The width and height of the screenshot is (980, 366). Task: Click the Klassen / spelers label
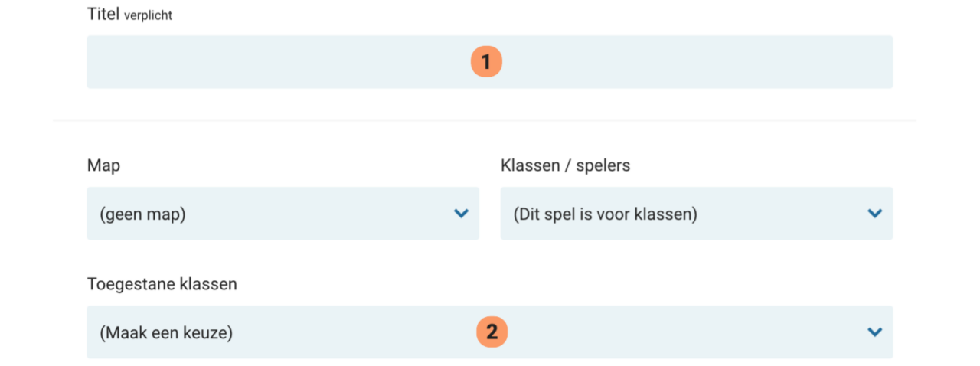[x=565, y=165]
